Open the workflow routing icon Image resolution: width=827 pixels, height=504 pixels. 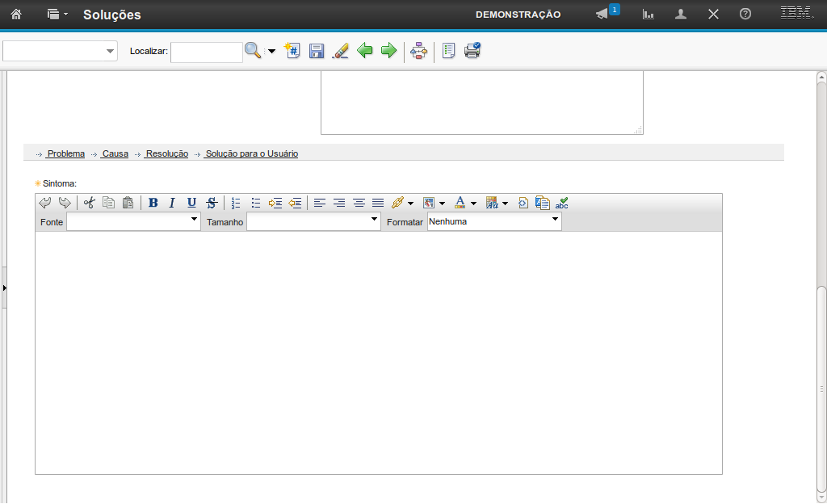(x=418, y=51)
